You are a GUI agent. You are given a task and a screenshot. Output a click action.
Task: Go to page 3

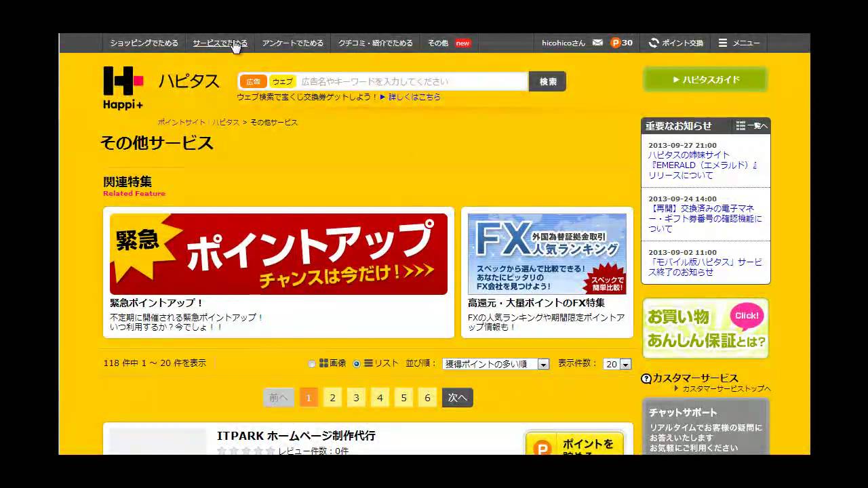[356, 398]
